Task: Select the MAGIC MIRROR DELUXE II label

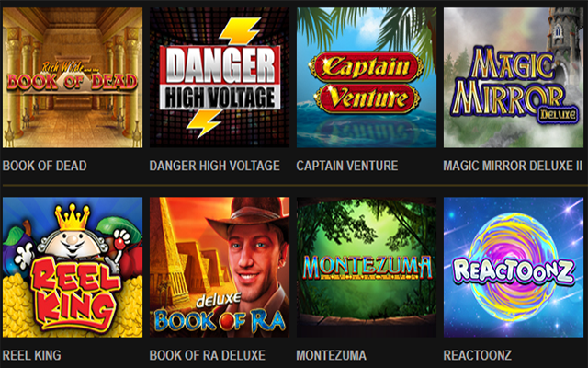Action: click(x=513, y=166)
